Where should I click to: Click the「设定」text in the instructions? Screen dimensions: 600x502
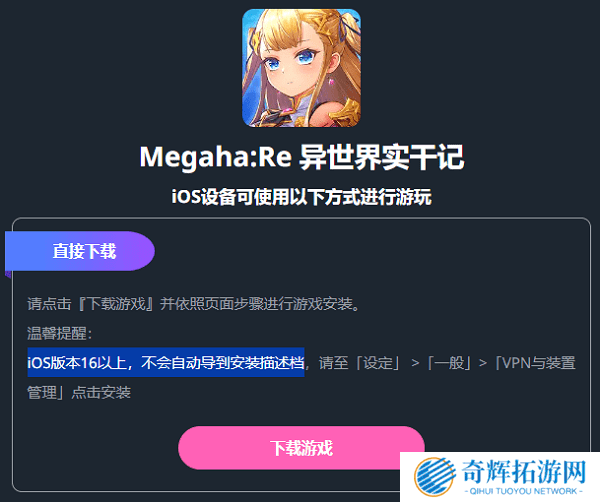(x=378, y=363)
